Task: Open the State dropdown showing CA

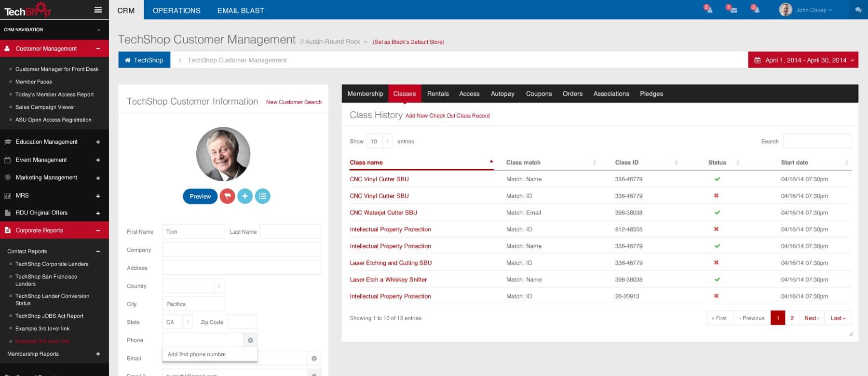Action: click(177, 322)
